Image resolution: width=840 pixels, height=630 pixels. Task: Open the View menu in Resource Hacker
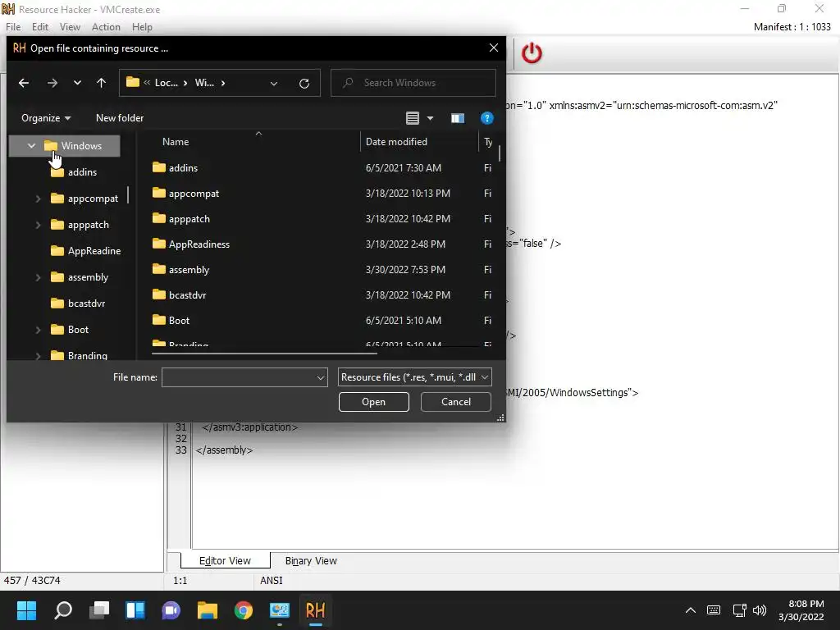point(70,27)
